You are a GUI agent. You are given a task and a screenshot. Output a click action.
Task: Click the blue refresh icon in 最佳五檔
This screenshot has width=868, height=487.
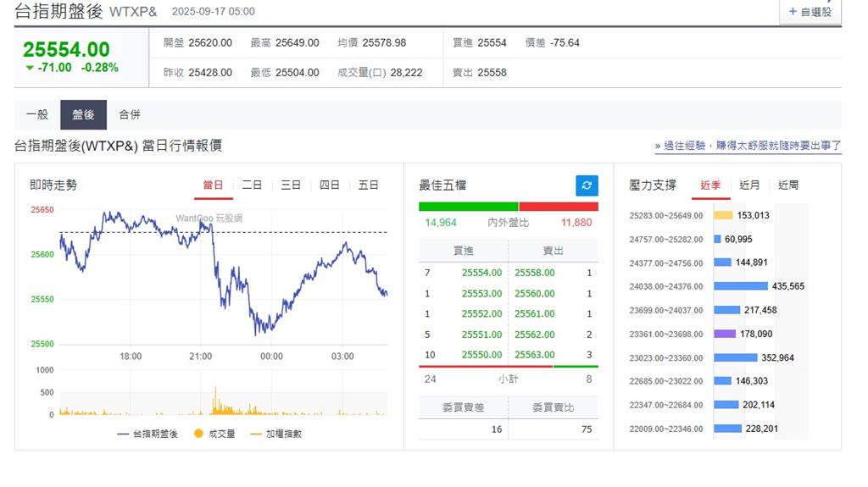[587, 185]
